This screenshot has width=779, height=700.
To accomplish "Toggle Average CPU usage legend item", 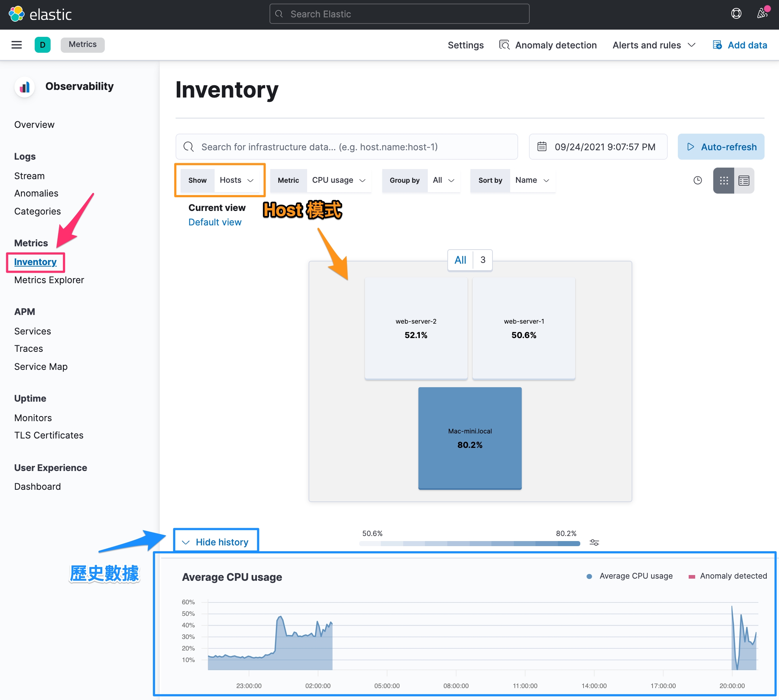I will [629, 576].
